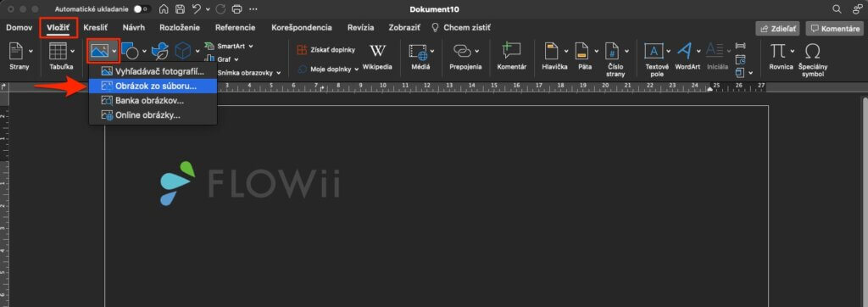
Task: Click the Save floppy disk icon
Action: (x=180, y=8)
